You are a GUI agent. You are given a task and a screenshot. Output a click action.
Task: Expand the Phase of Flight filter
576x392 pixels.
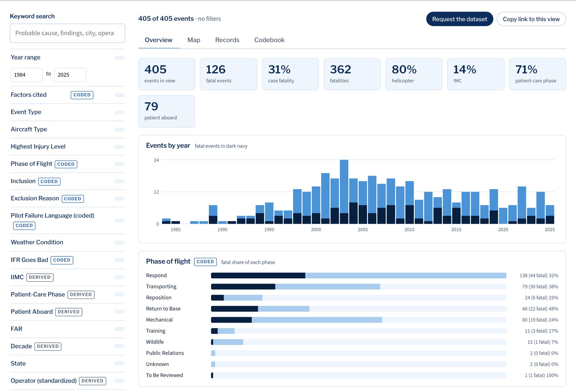point(68,164)
